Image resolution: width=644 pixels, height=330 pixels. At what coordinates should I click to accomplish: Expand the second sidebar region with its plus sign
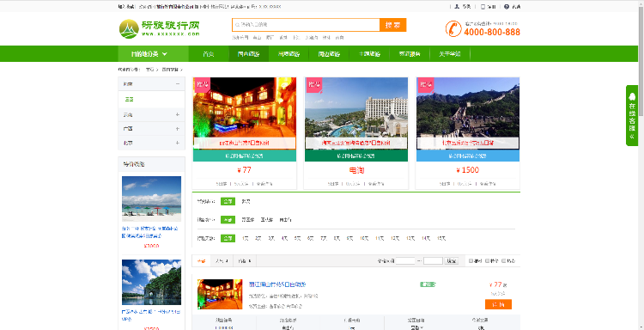178,114
